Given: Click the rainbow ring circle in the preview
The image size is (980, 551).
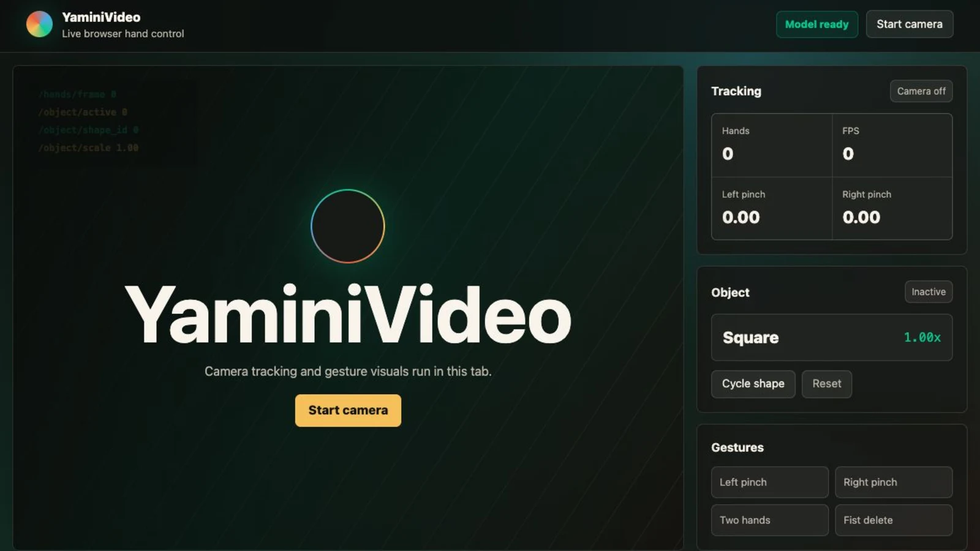Looking at the screenshot, I should [x=347, y=226].
